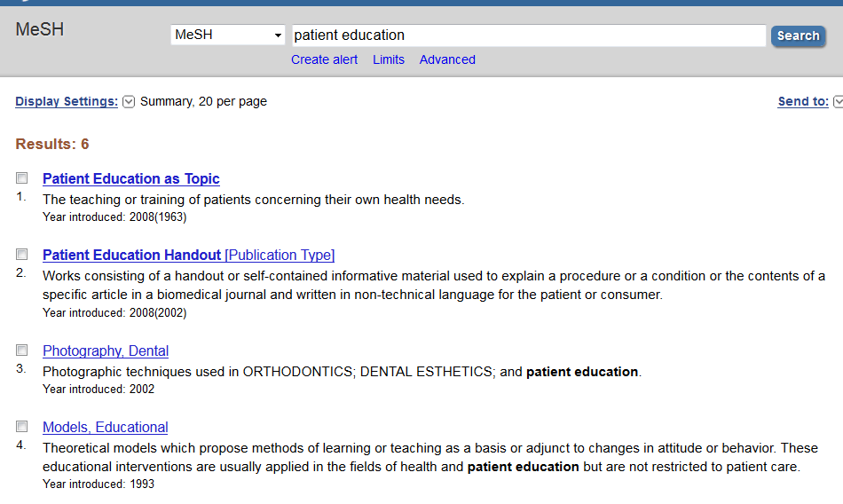Click 'Year introduced: 1993' text

[98, 484]
